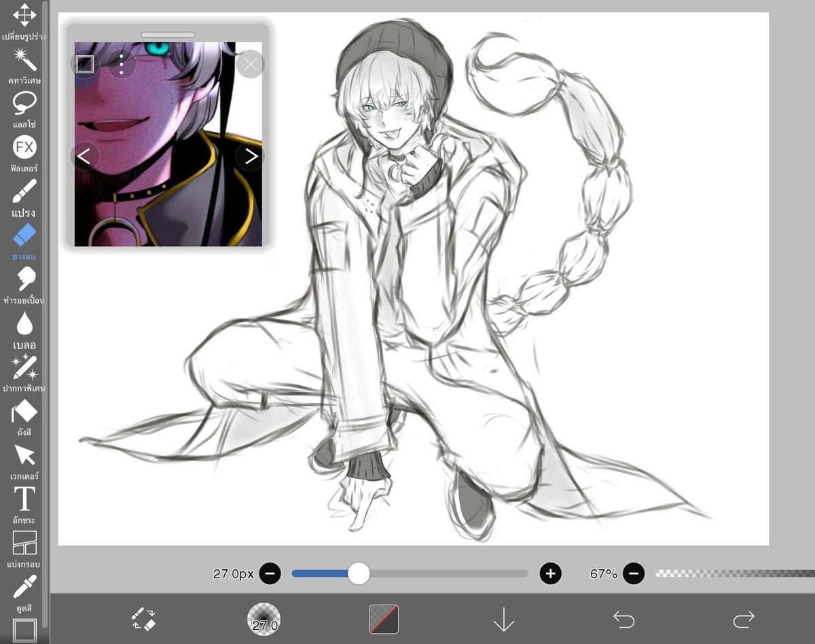
Task: Open the transparent color swatch
Action: tap(384, 620)
